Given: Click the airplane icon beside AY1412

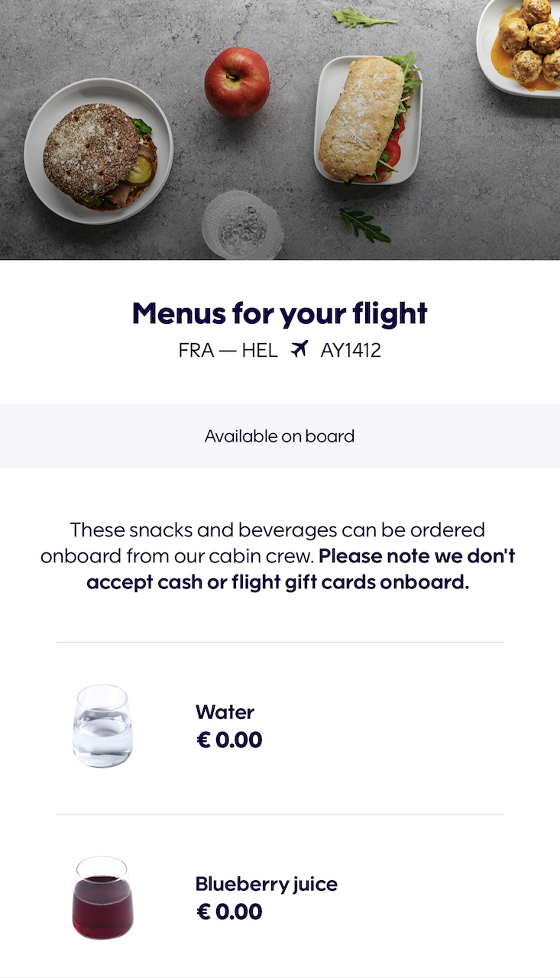Looking at the screenshot, I should coord(299,350).
